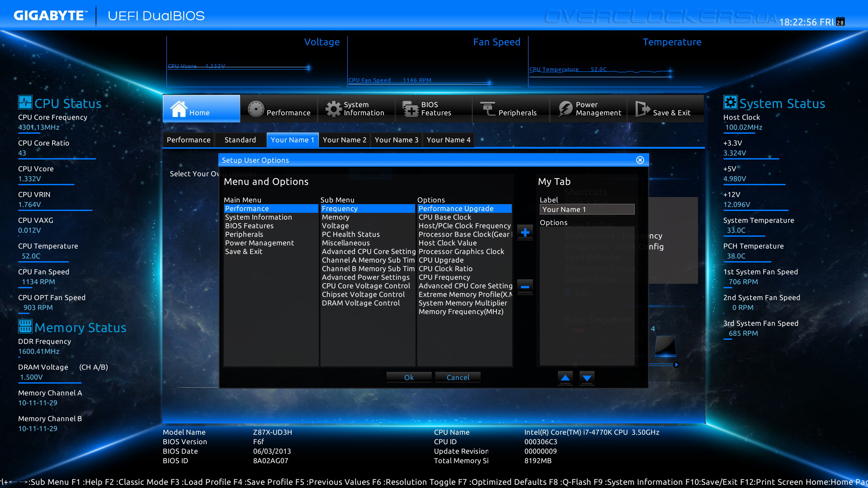Screen dimensions: 868x488
Task: Select the Standard sub-tab
Action: click(240, 140)
